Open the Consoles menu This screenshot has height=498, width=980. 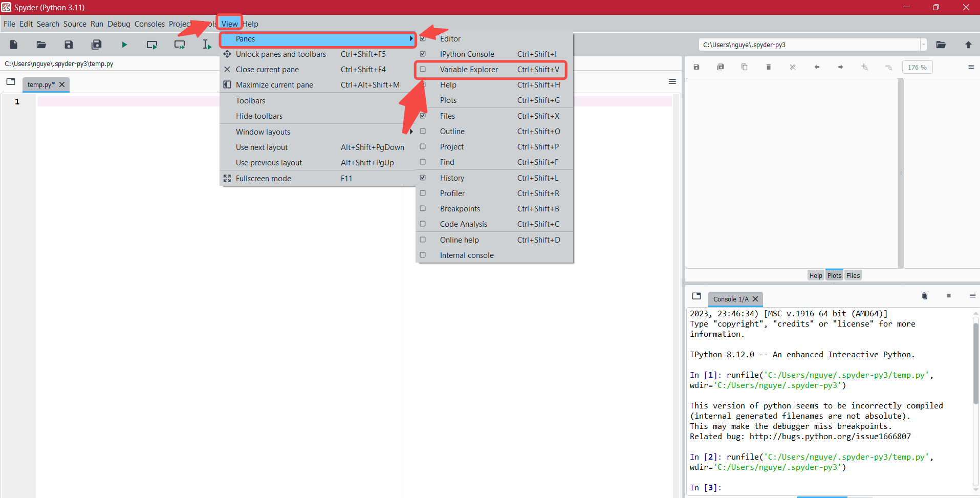click(149, 24)
